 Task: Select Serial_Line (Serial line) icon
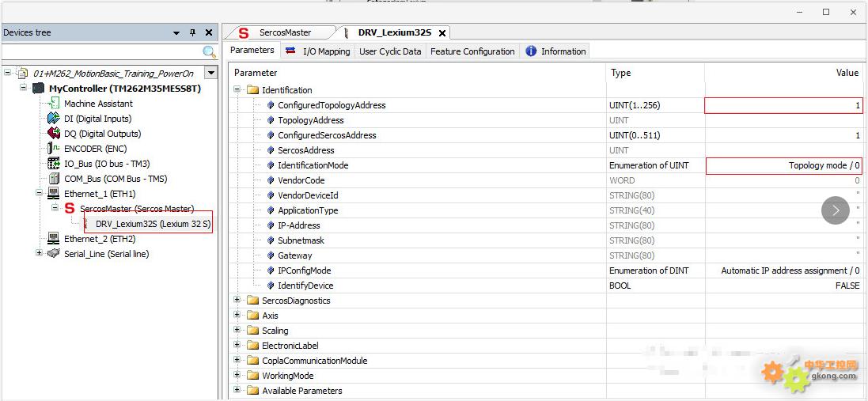[x=54, y=254]
